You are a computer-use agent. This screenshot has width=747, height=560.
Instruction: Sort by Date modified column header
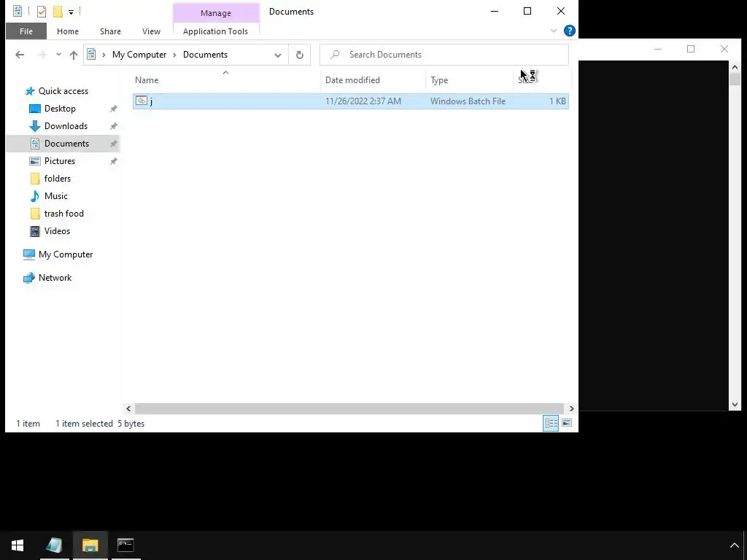point(352,80)
